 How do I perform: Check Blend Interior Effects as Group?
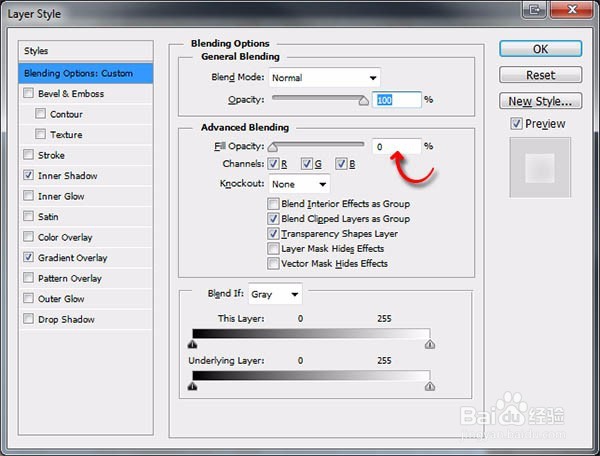click(273, 204)
